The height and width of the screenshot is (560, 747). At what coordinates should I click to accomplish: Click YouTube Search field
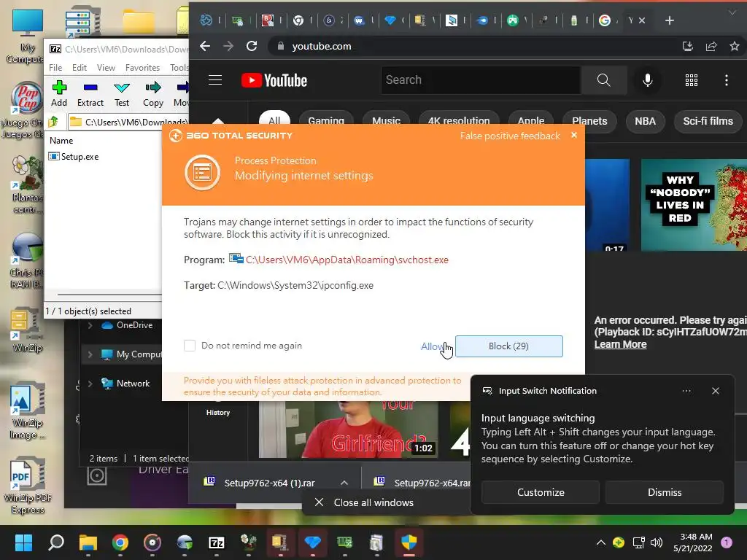coord(480,80)
